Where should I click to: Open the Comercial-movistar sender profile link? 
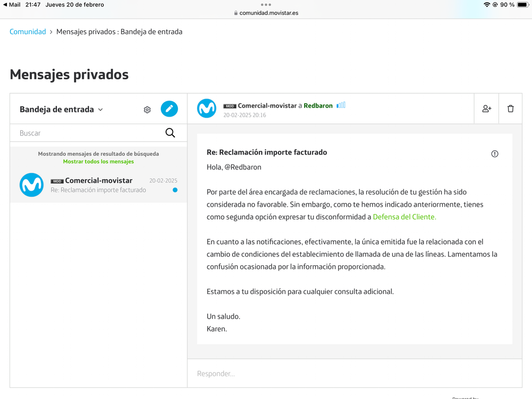pyautogui.click(x=267, y=105)
